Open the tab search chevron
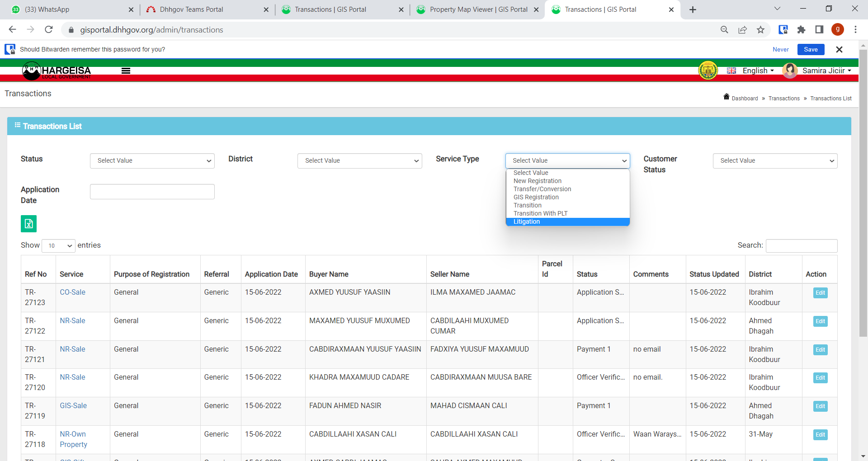 pos(777,9)
